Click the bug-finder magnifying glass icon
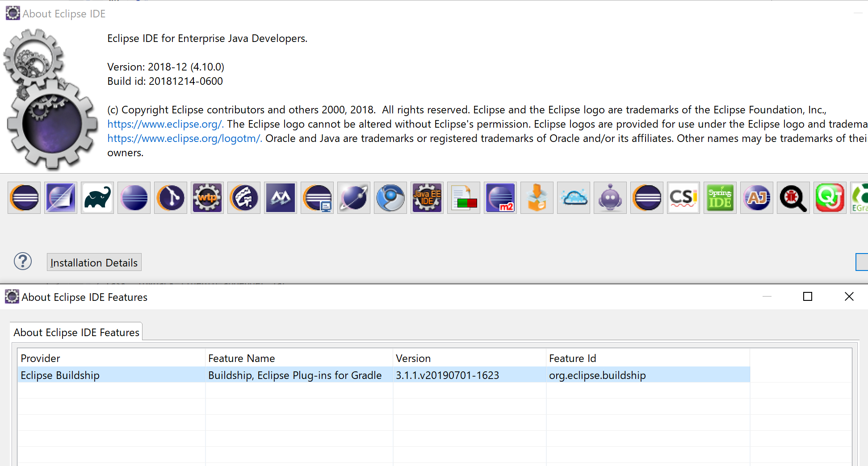868x466 pixels. click(793, 198)
